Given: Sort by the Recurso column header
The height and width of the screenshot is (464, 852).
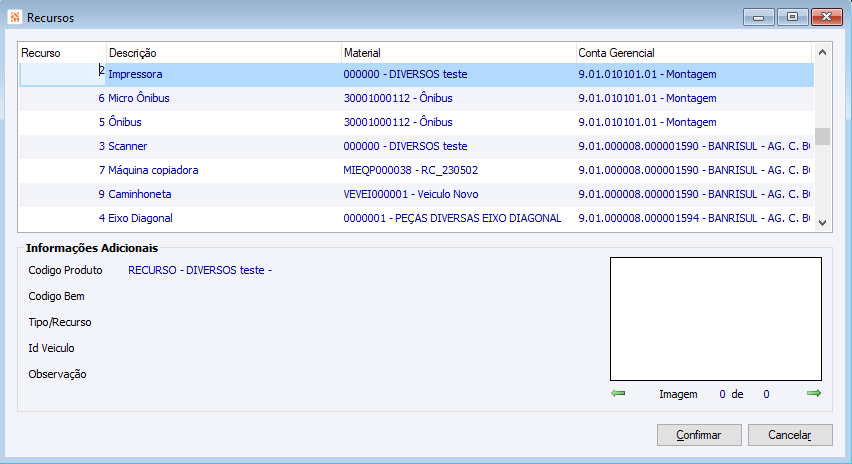Looking at the screenshot, I should [62, 53].
